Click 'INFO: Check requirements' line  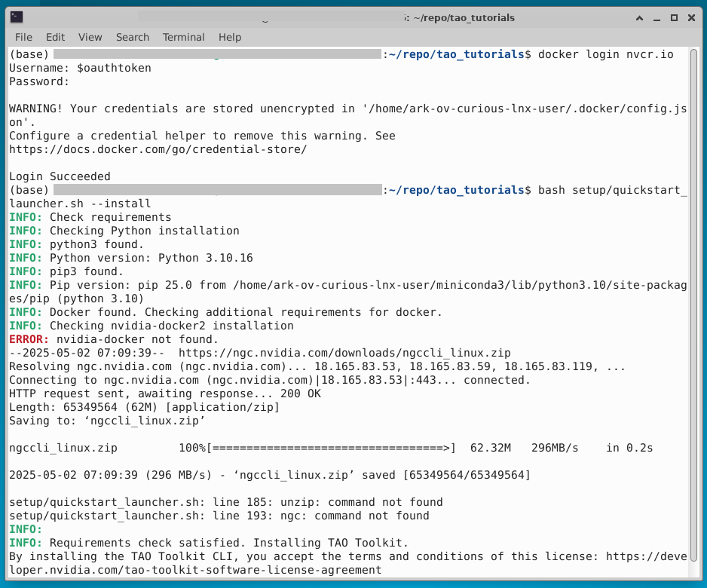coord(90,217)
